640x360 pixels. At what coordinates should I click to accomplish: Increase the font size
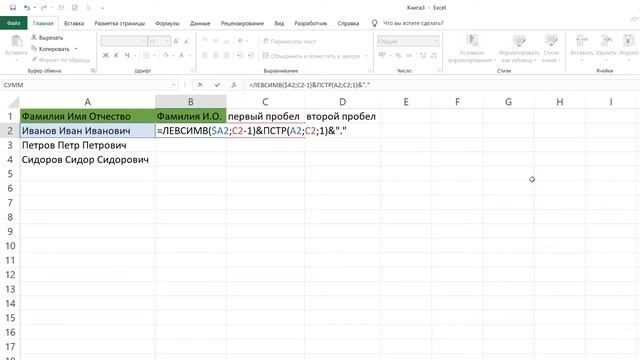pyautogui.click(x=176, y=41)
